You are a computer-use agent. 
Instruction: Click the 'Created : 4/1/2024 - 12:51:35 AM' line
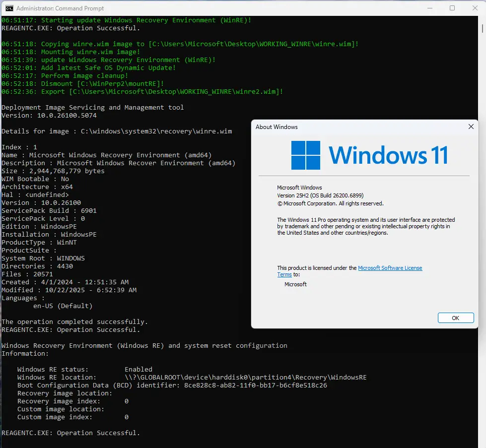coord(65,282)
